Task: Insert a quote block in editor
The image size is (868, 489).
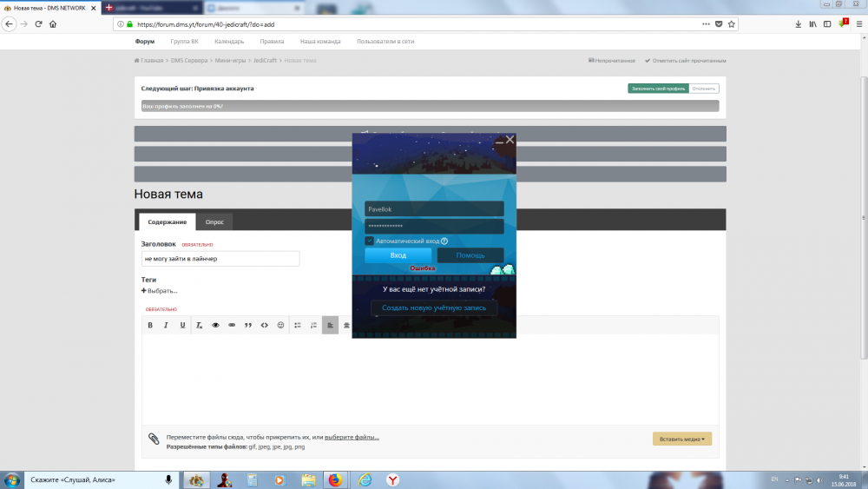Action: (x=248, y=325)
